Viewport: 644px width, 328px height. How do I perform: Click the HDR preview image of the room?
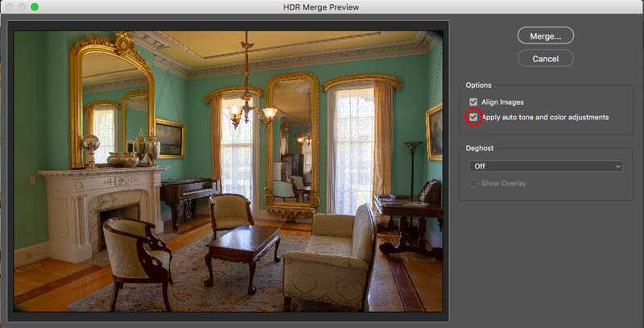tap(229, 171)
